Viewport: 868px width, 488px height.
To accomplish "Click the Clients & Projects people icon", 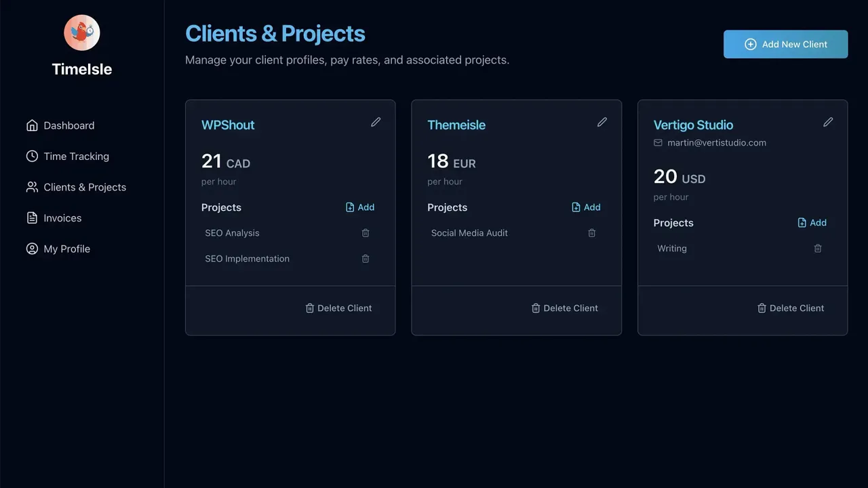I will pos(32,187).
